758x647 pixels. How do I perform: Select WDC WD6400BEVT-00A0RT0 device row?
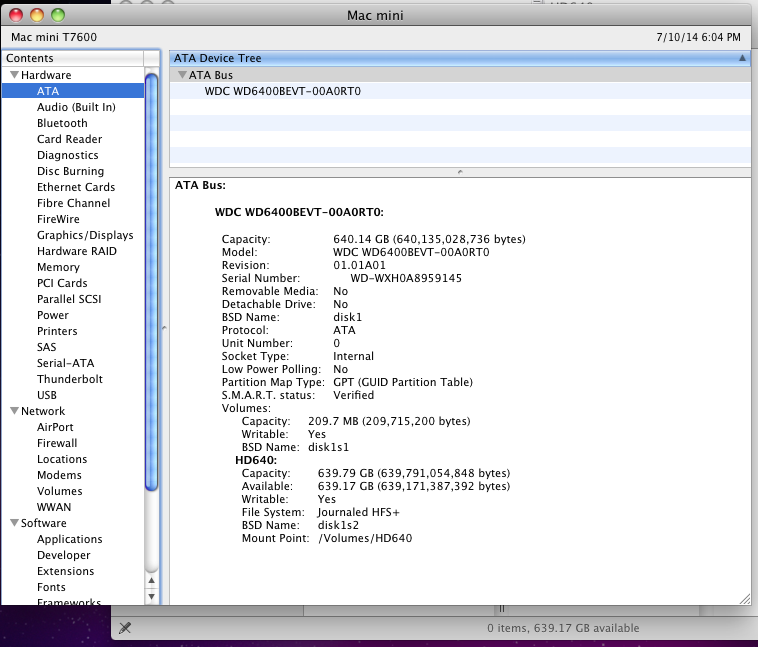283,91
